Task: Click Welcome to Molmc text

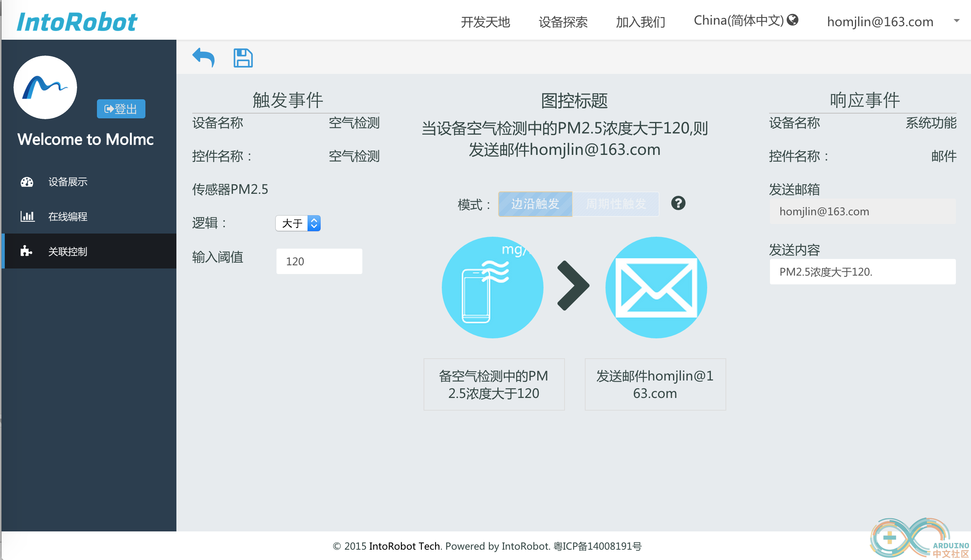Action: coord(85,139)
